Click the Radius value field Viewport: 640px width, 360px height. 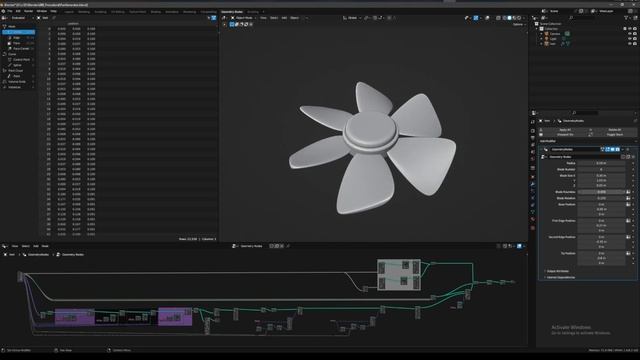click(x=601, y=163)
